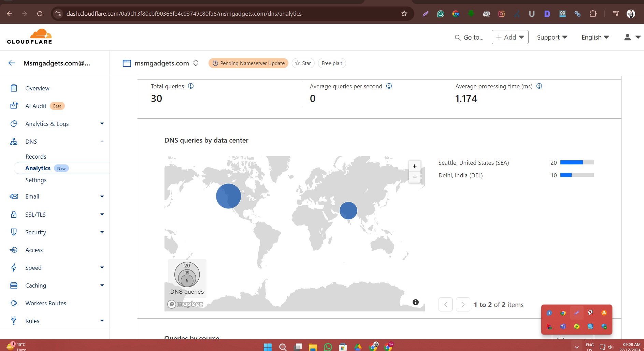Open File Explorer from the taskbar

pos(313,347)
